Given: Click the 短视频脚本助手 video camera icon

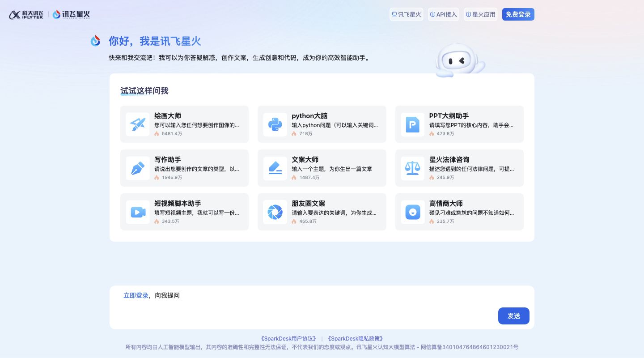Looking at the screenshot, I should click(x=138, y=212).
